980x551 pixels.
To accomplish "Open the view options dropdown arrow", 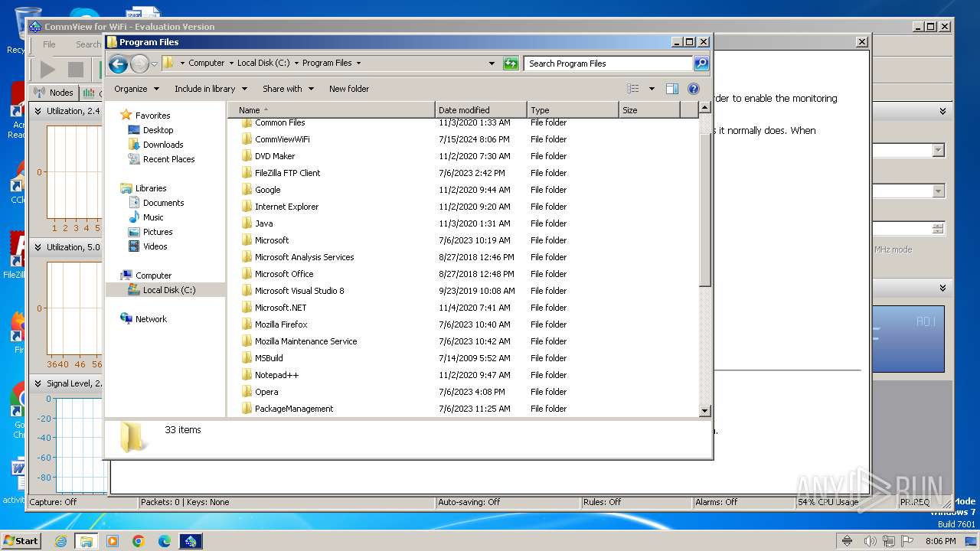I will click(x=652, y=89).
